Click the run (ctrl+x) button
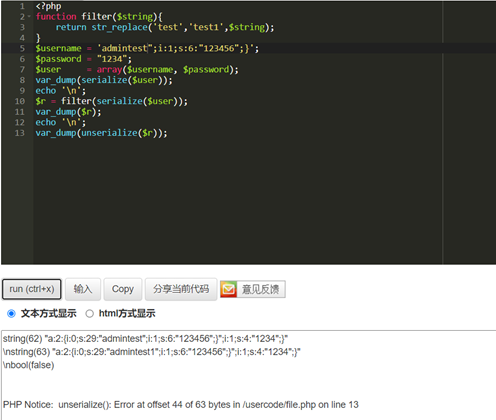496x420 pixels. pyautogui.click(x=32, y=289)
